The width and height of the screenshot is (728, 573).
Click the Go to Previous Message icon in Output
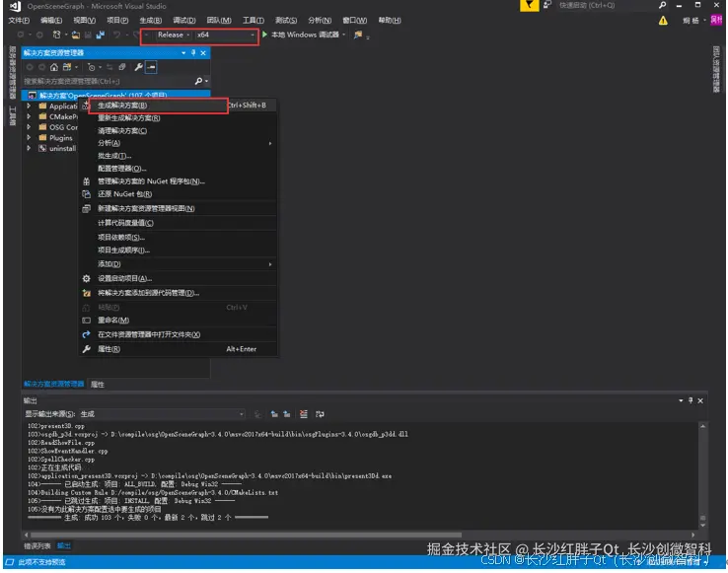click(x=274, y=414)
